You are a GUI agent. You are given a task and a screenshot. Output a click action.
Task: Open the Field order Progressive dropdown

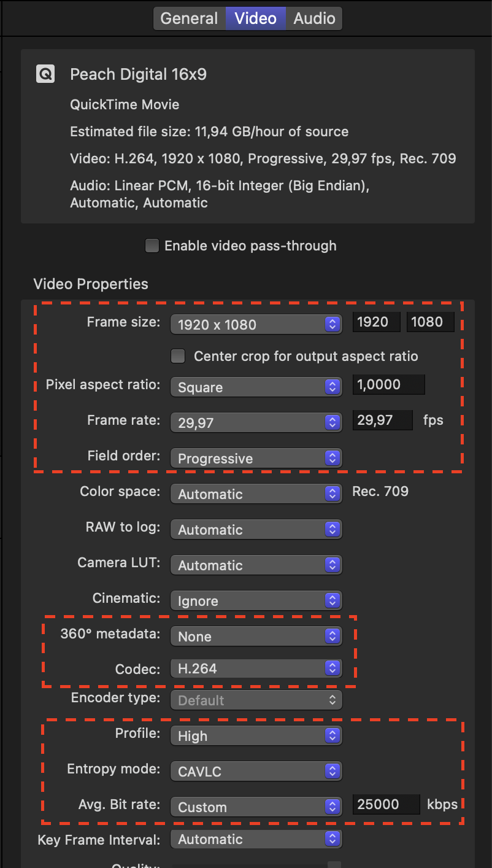point(256,459)
